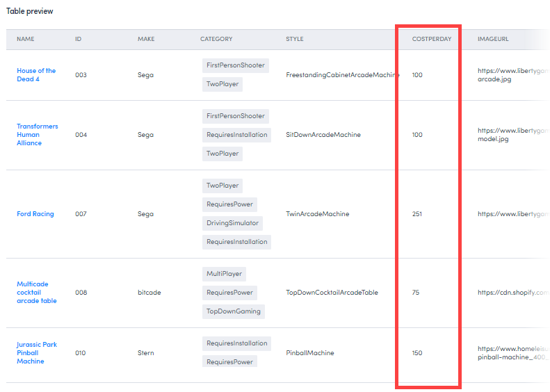The height and width of the screenshot is (392, 550).
Task: Click the DrivingSimulator category tag
Action: click(232, 223)
